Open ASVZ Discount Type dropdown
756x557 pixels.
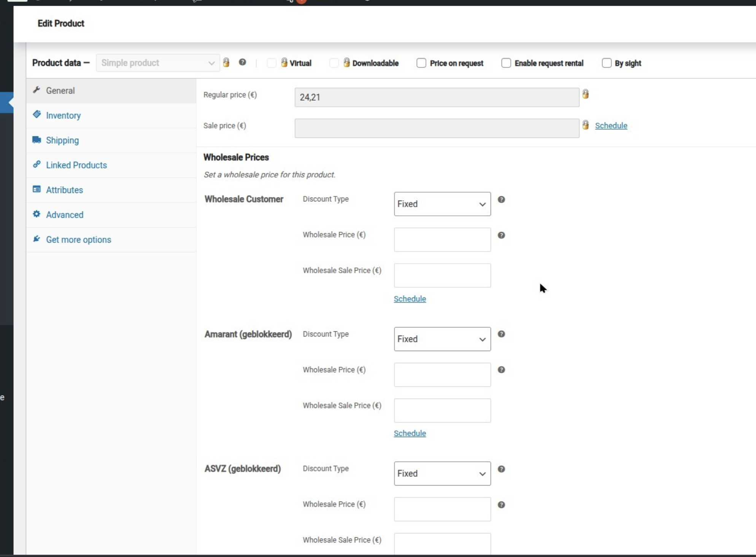(x=442, y=473)
